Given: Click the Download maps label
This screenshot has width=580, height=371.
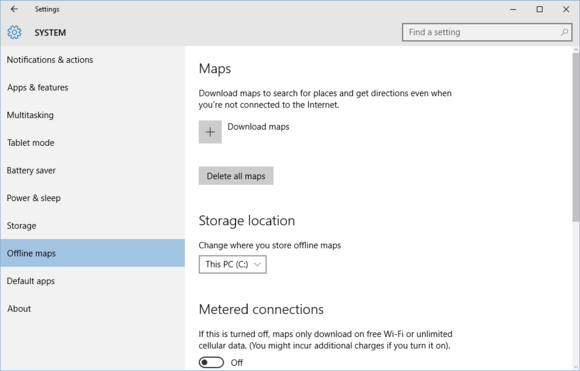Looking at the screenshot, I should (258, 127).
